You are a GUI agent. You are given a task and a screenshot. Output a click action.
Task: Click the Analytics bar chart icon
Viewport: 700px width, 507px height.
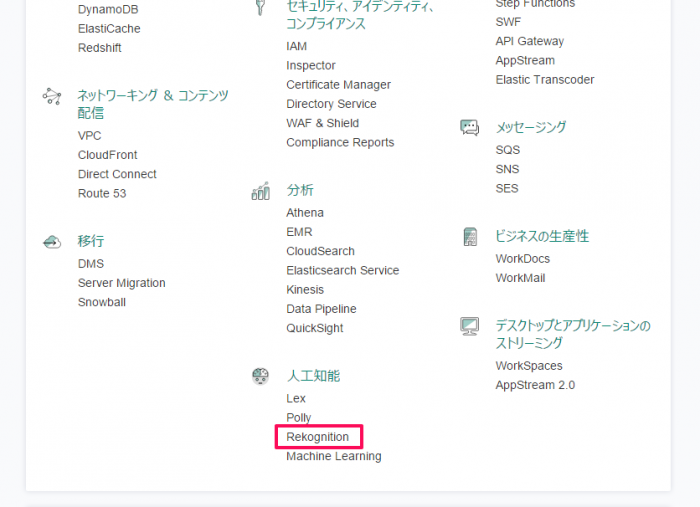pos(261,191)
